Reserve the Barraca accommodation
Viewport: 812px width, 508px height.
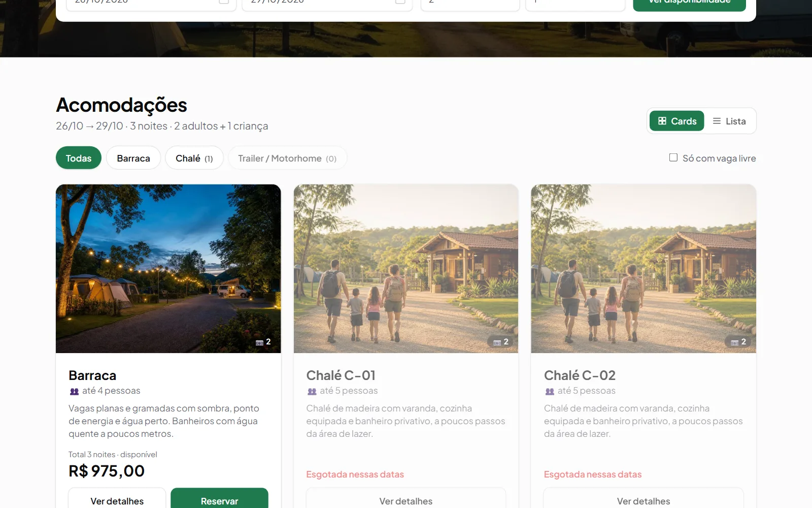(x=219, y=500)
